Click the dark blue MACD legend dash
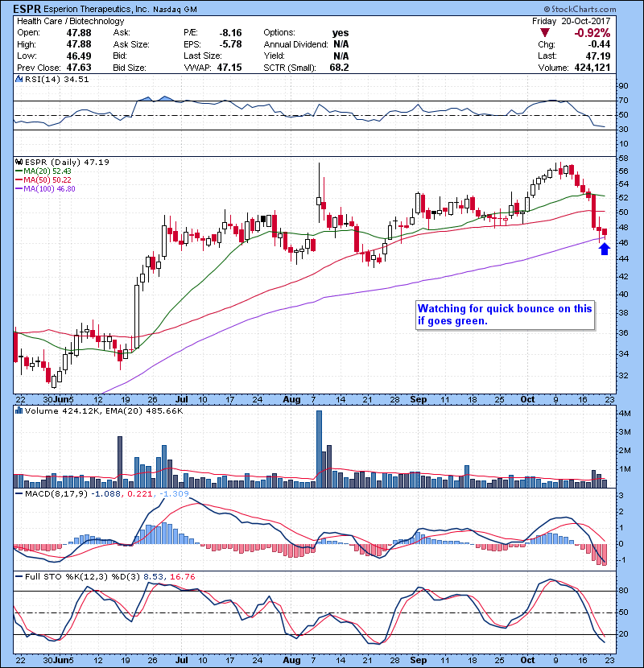 point(19,494)
